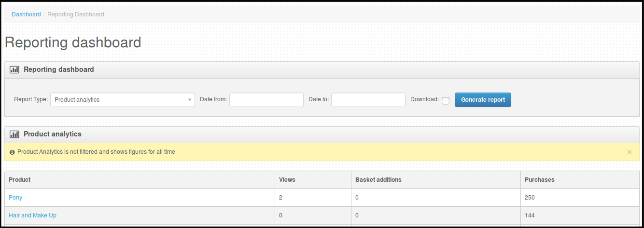Click the Date from input field
The height and width of the screenshot is (228, 644).
[x=266, y=100]
